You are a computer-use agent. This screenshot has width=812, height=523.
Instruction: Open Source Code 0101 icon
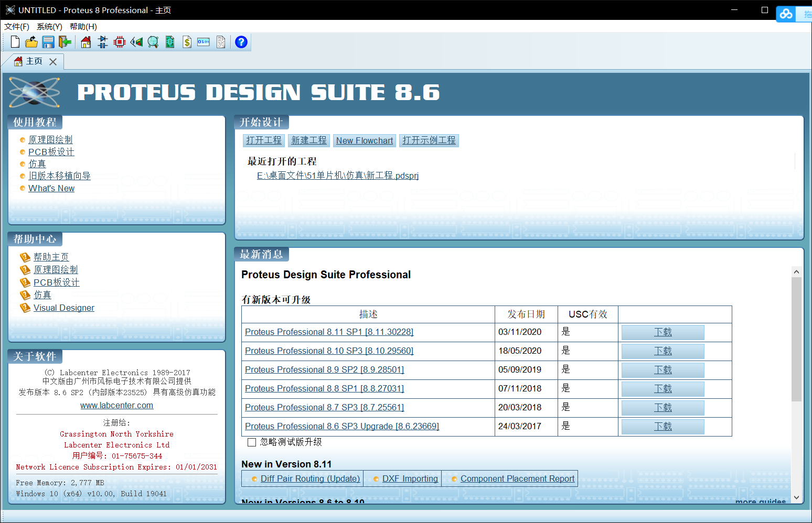(204, 42)
